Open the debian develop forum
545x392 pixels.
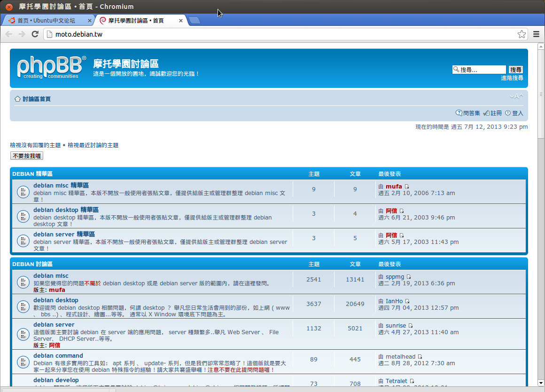(x=56, y=380)
